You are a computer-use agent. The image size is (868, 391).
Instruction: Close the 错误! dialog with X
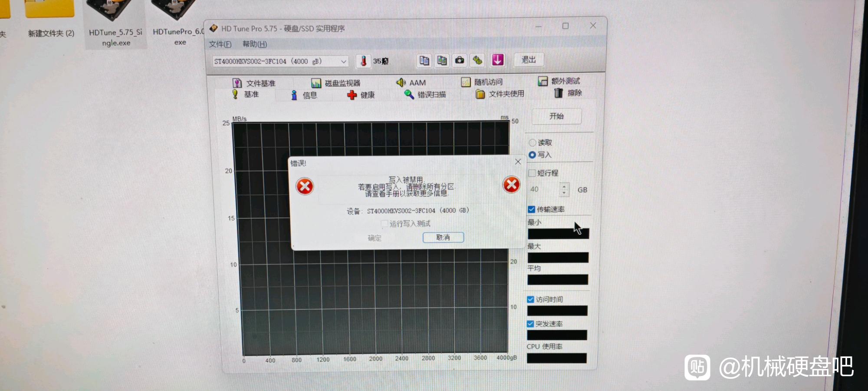point(518,162)
